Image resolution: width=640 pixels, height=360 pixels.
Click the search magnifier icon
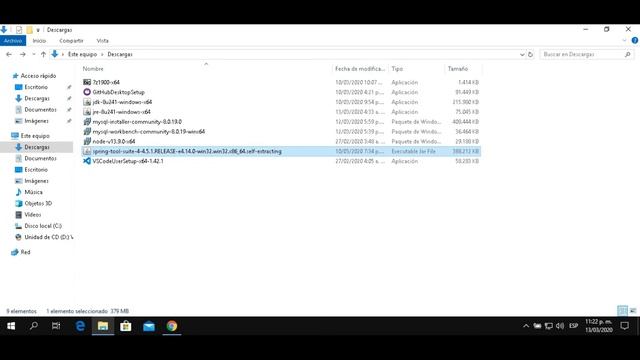click(x=628, y=54)
